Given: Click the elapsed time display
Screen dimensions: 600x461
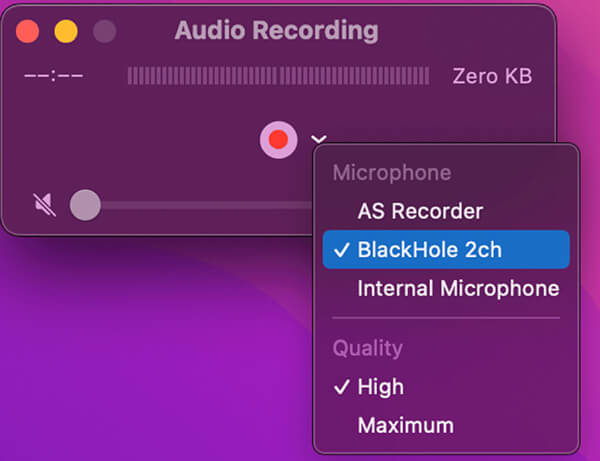Looking at the screenshot, I should 54,76.
